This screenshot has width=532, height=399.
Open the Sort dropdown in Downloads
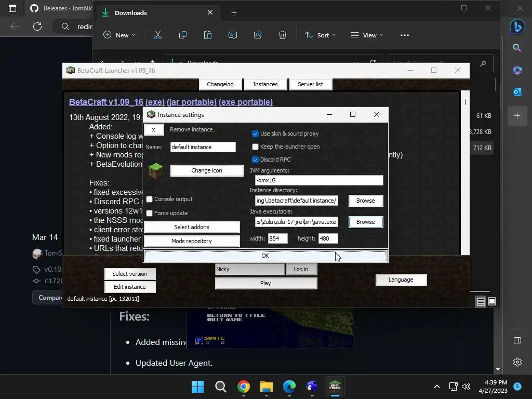tap(320, 35)
